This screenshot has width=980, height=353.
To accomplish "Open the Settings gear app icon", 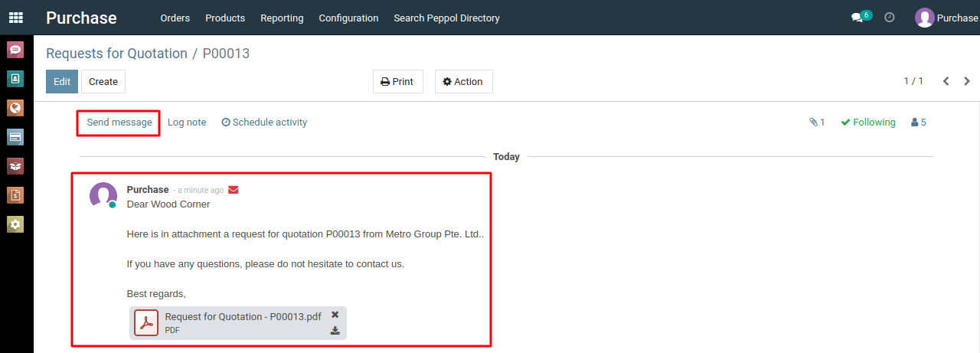I will [15, 224].
